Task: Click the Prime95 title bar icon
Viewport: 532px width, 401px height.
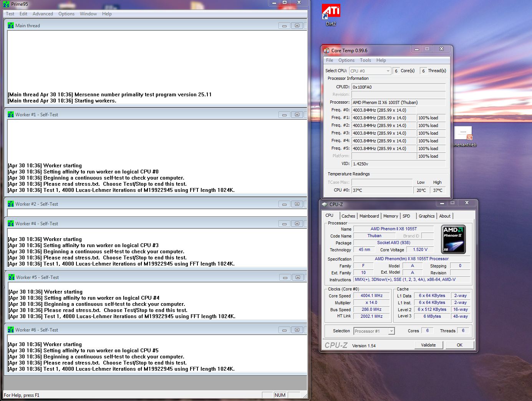Action: (x=6, y=4)
